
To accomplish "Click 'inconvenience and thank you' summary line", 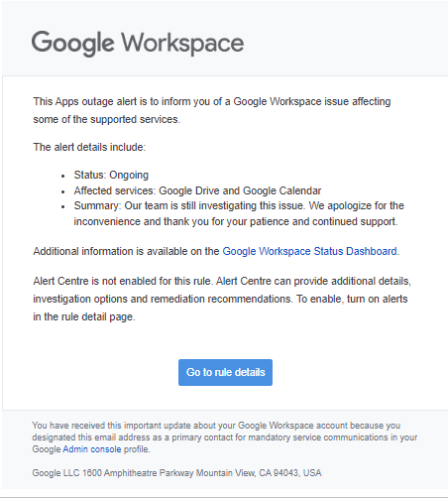I will click(236, 221).
